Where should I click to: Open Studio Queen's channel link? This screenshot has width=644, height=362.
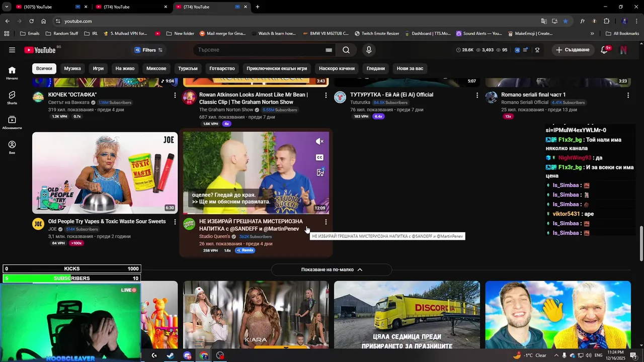coord(214,236)
